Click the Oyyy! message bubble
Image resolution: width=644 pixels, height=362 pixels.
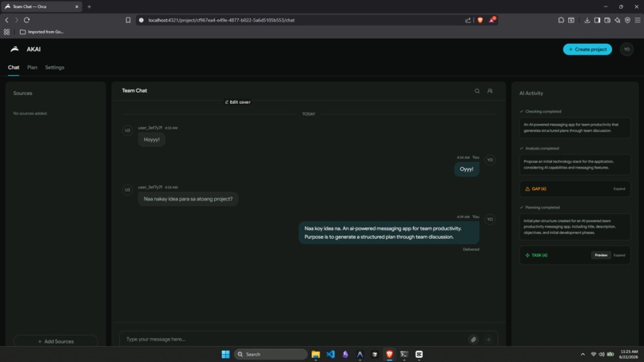coord(466,169)
